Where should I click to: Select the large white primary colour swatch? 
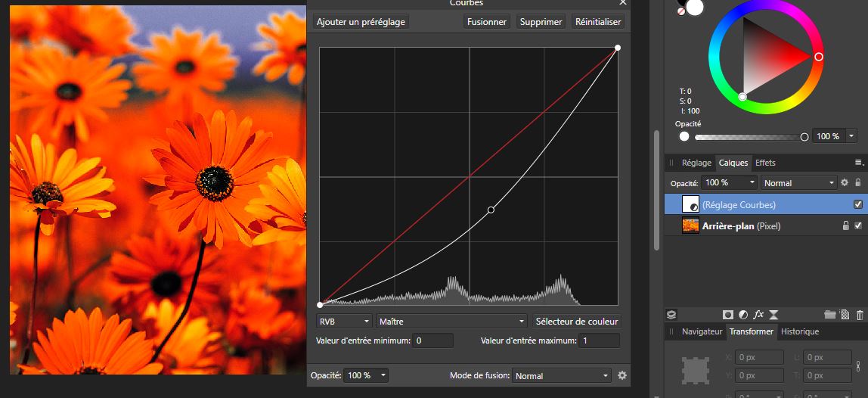click(695, 8)
